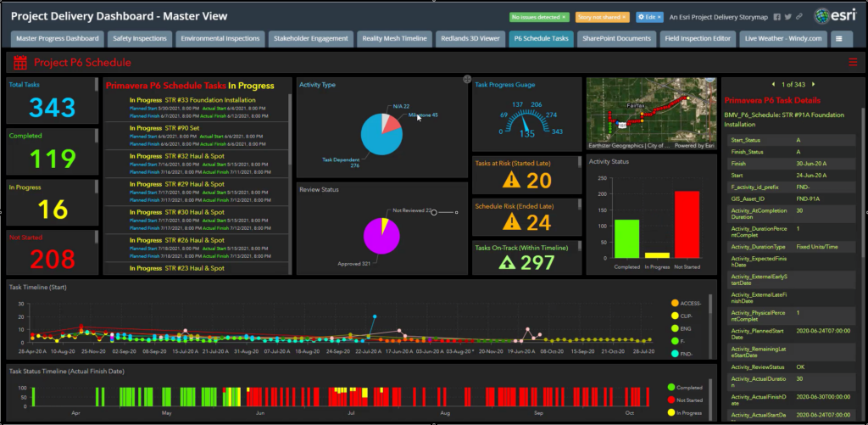Select the P6 Schedule Tasks tab
This screenshot has width=868, height=425.
coord(541,39)
